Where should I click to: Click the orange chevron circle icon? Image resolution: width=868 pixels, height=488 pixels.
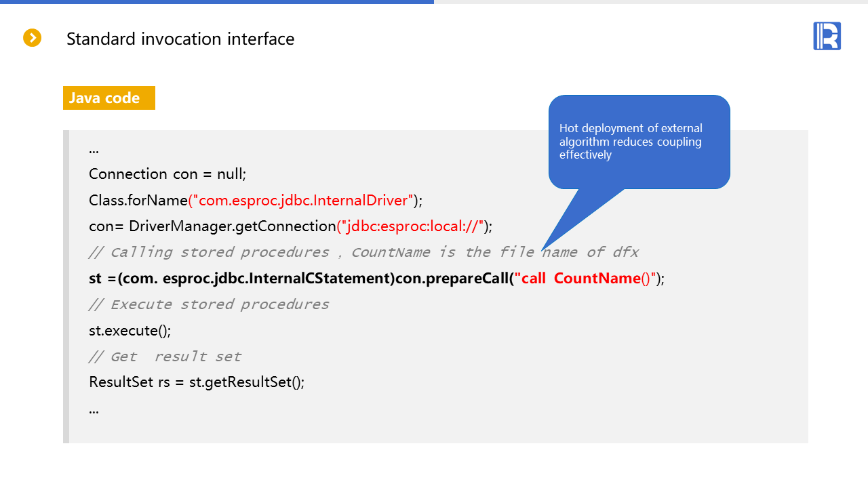pos(33,38)
